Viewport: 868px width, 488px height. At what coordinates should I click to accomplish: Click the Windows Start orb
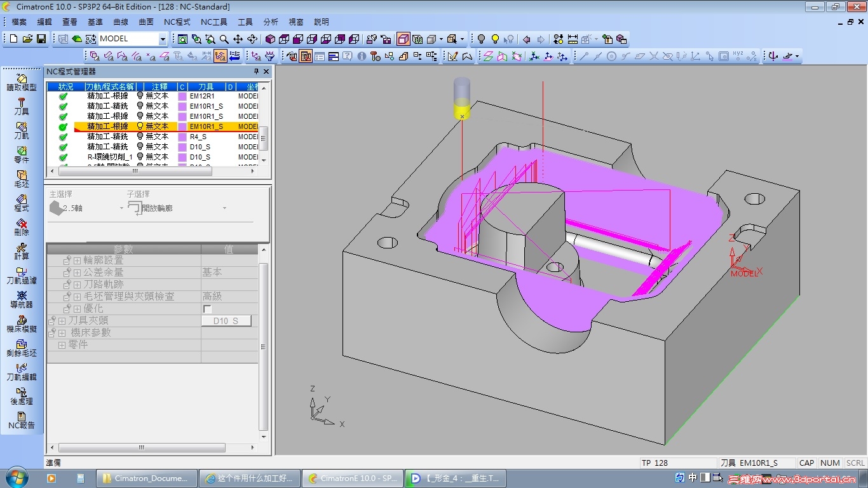tap(15, 478)
